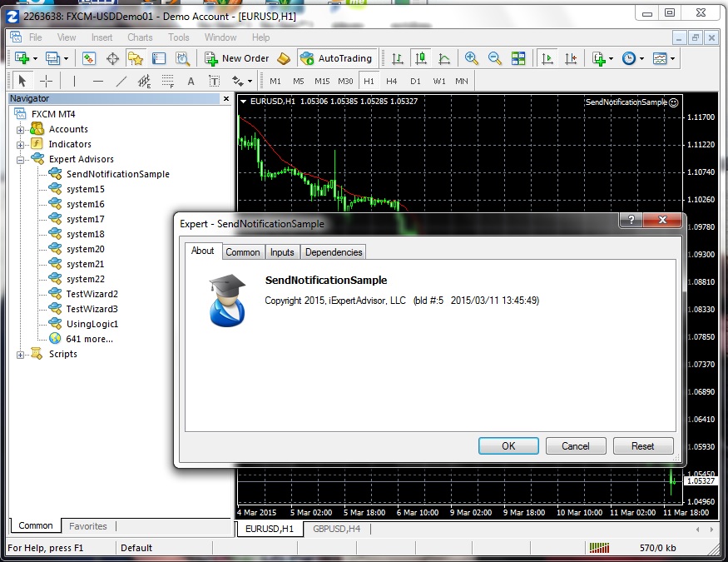The image size is (728, 562).
Task: Click OK in the Expert dialog
Action: 508,446
